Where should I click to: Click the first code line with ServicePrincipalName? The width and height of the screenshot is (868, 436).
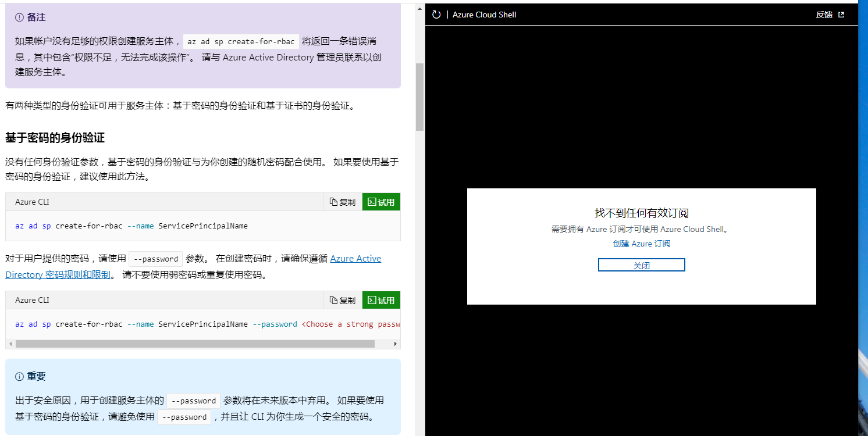[131, 226]
